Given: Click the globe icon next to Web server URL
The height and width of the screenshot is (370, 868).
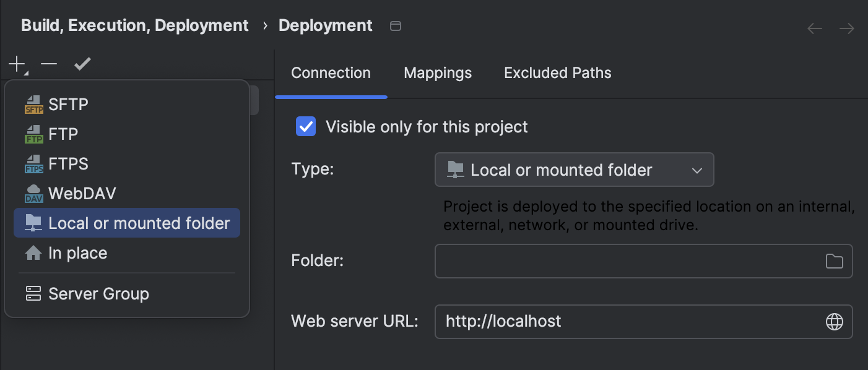Looking at the screenshot, I should coord(835,322).
